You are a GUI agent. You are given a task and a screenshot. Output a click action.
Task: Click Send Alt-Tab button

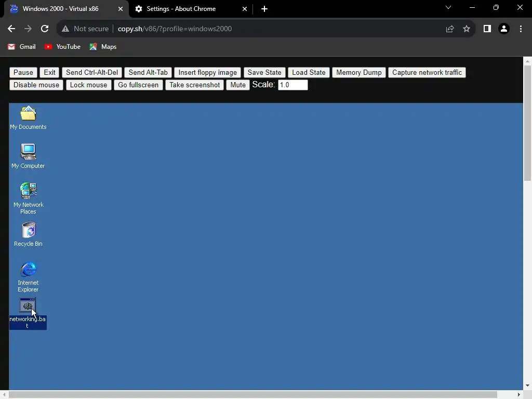tap(148, 73)
